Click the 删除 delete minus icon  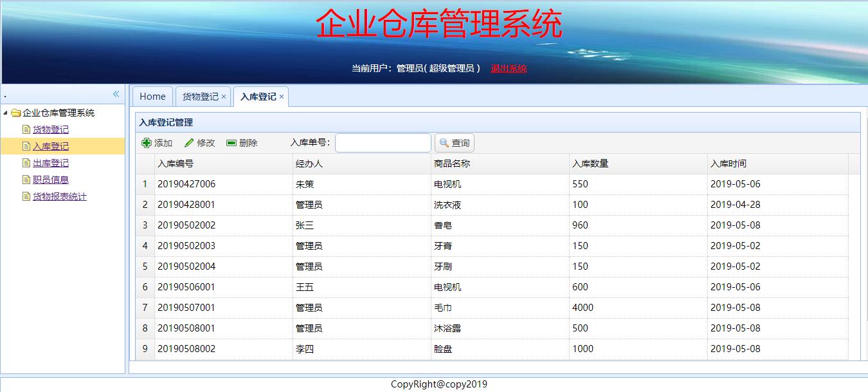click(x=231, y=143)
